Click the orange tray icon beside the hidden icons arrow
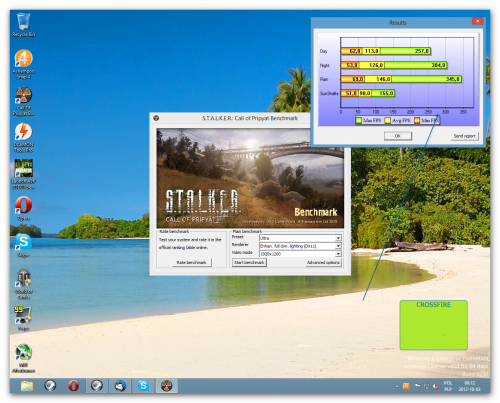Screen dimensions: 500x403 pos(406,386)
